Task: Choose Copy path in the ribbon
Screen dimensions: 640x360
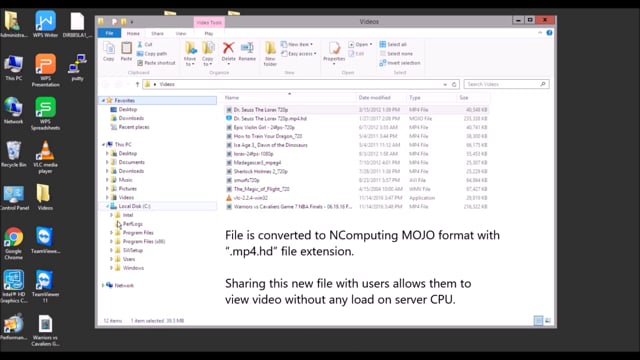Action: [152, 53]
